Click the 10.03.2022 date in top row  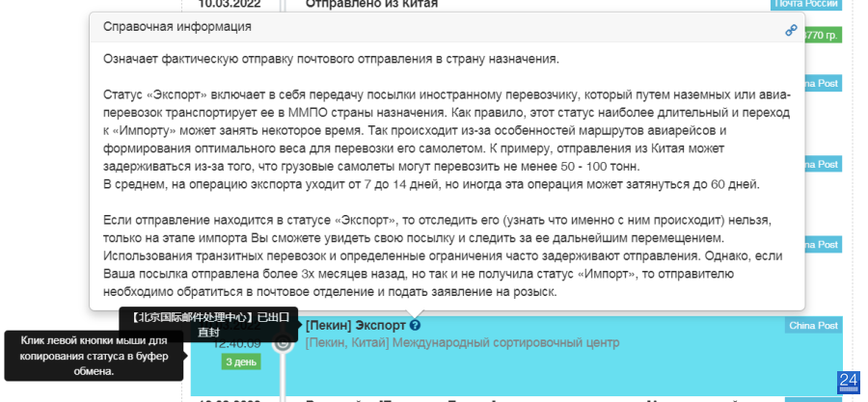[230, 5]
